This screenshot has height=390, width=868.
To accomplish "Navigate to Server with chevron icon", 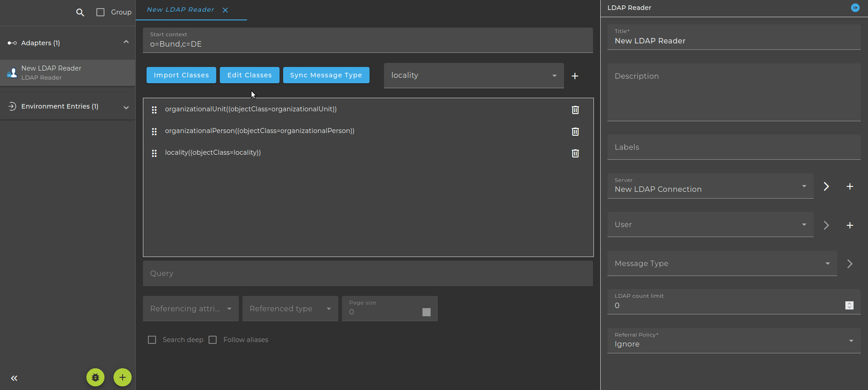I will 826,186.
